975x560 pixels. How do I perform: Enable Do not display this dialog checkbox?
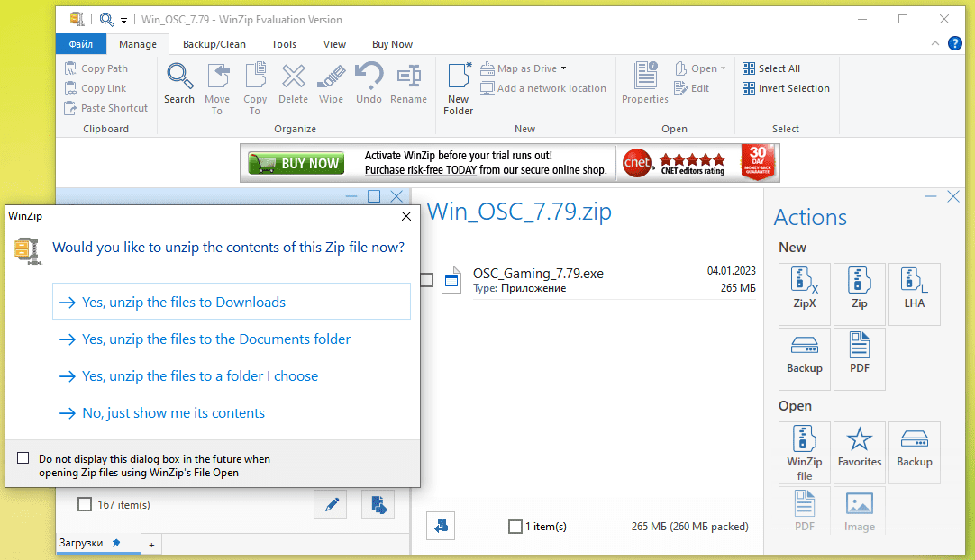pyautogui.click(x=23, y=458)
